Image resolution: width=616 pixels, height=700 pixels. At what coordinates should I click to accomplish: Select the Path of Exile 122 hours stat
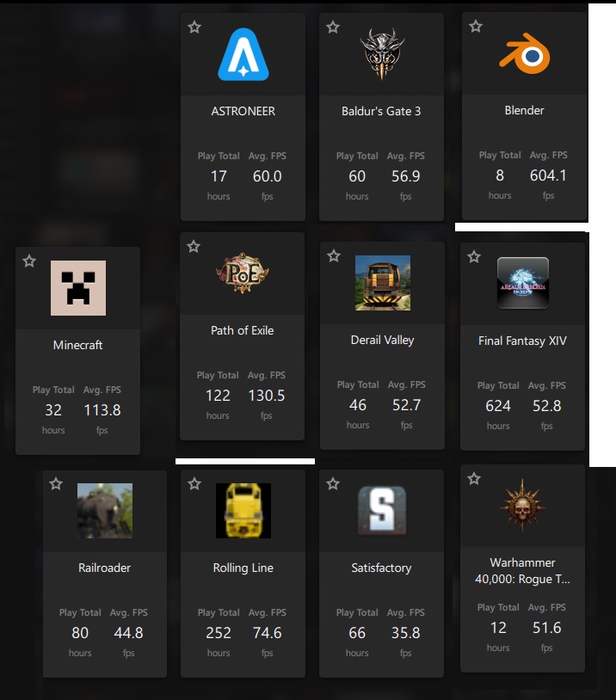click(x=218, y=396)
